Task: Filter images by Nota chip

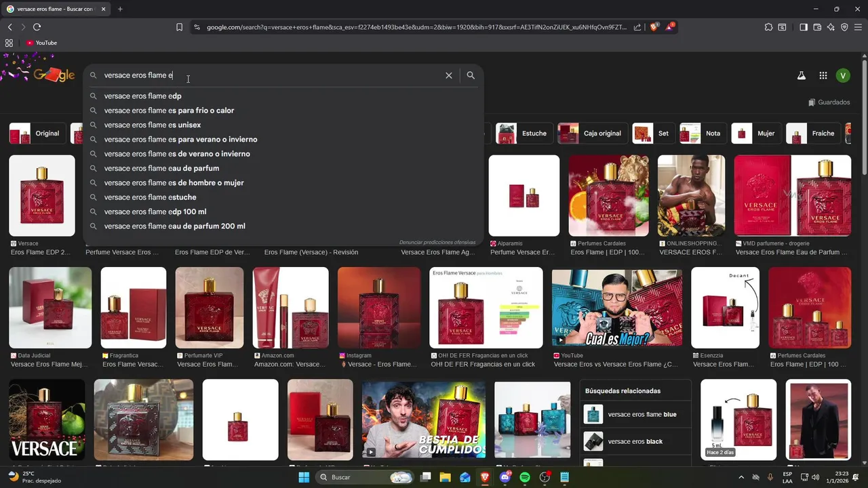Action: pos(703,134)
